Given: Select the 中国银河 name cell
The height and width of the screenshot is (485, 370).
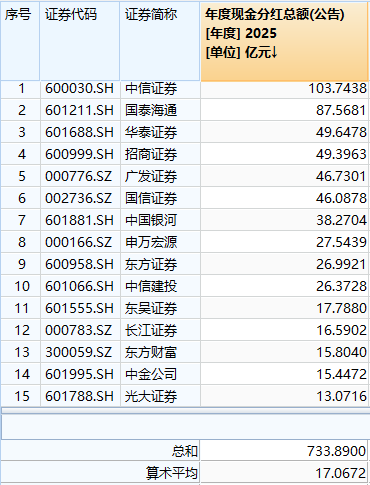Looking at the screenshot, I should pyautogui.click(x=160, y=220).
